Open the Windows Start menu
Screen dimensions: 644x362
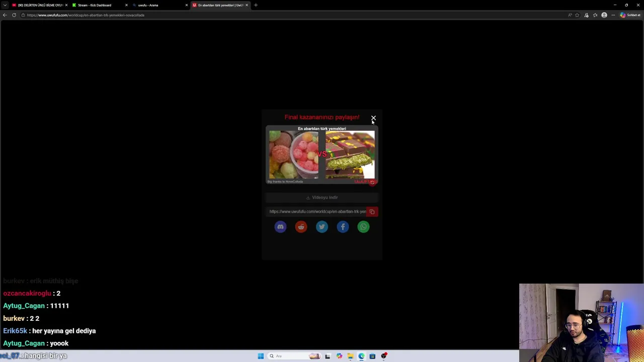[x=261, y=356]
